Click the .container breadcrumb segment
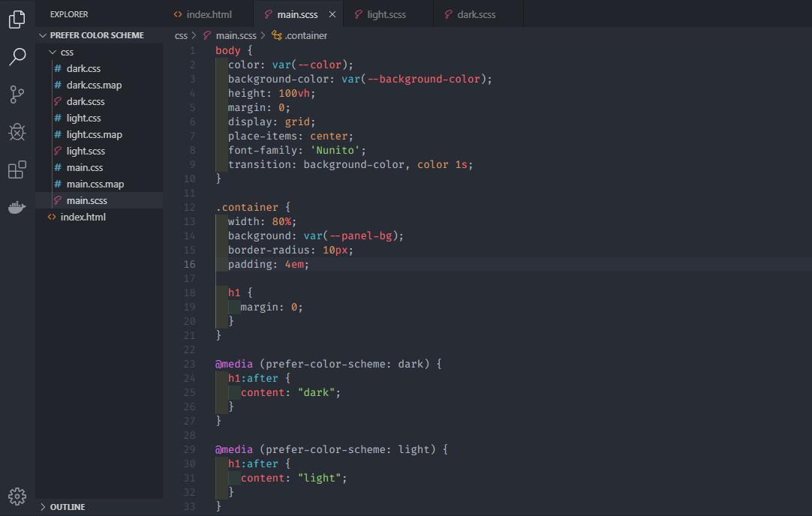The image size is (812, 516). (306, 35)
